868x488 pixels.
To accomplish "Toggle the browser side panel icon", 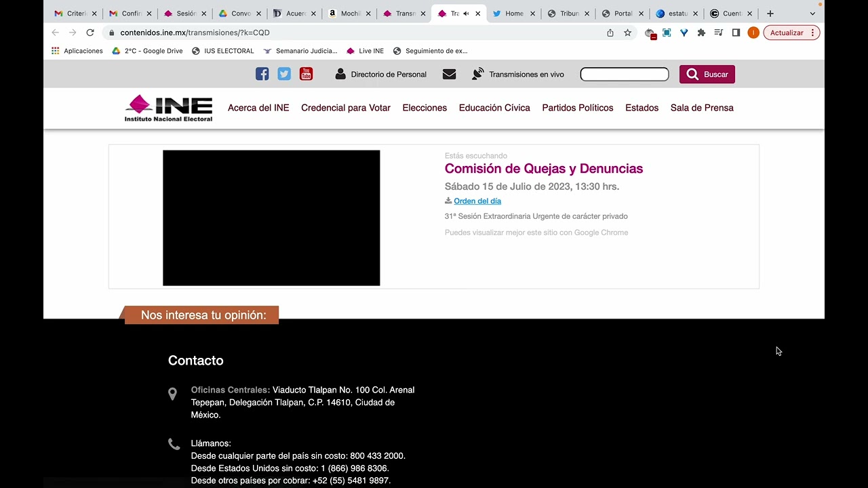I will tap(736, 33).
